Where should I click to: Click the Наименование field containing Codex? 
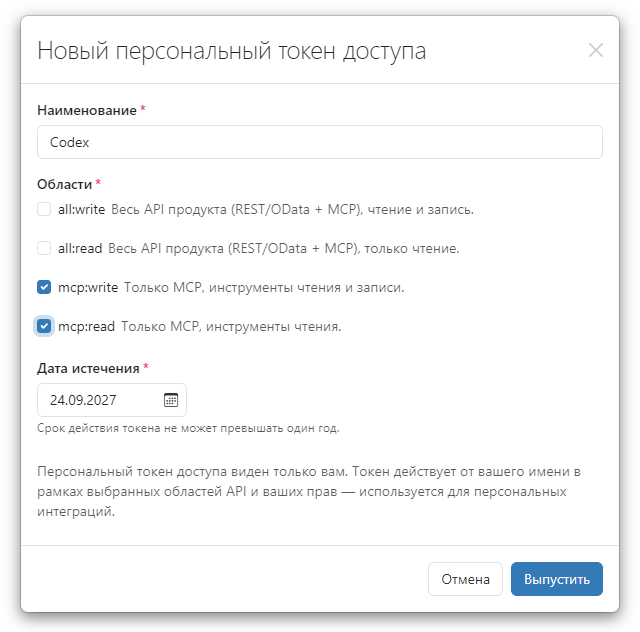tap(320, 142)
